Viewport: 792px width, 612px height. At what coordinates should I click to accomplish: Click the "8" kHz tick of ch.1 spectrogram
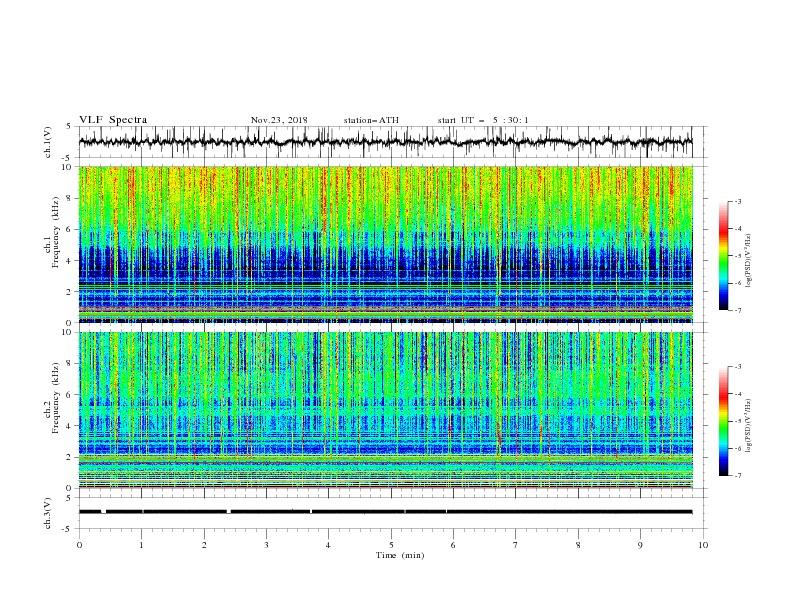click(70, 198)
